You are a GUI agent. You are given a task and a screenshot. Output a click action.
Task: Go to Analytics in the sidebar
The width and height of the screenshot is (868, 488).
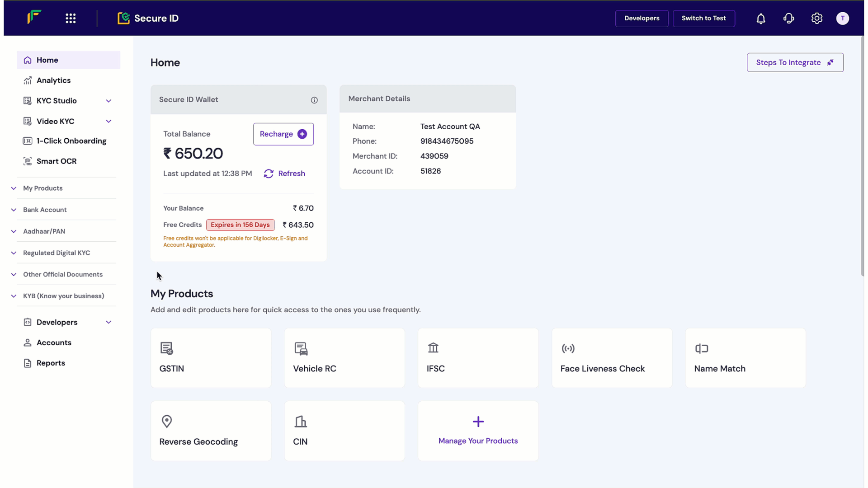[x=53, y=80]
